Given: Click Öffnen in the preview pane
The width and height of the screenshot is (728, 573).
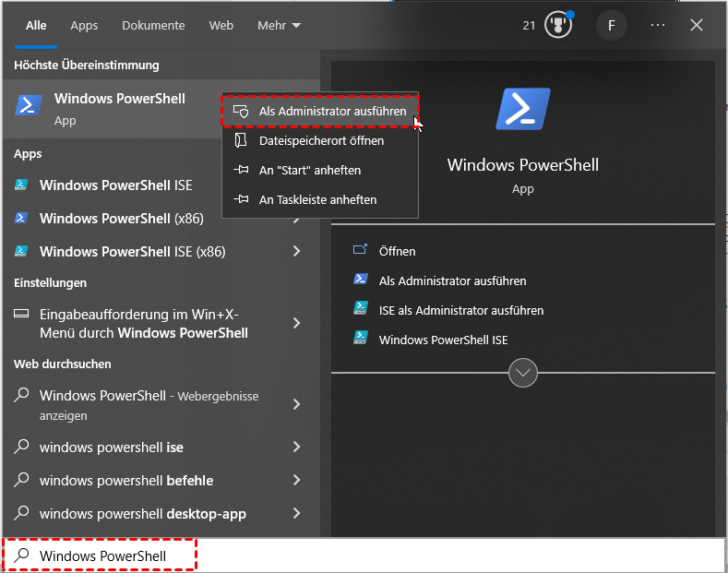Looking at the screenshot, I should click(397, 251).
